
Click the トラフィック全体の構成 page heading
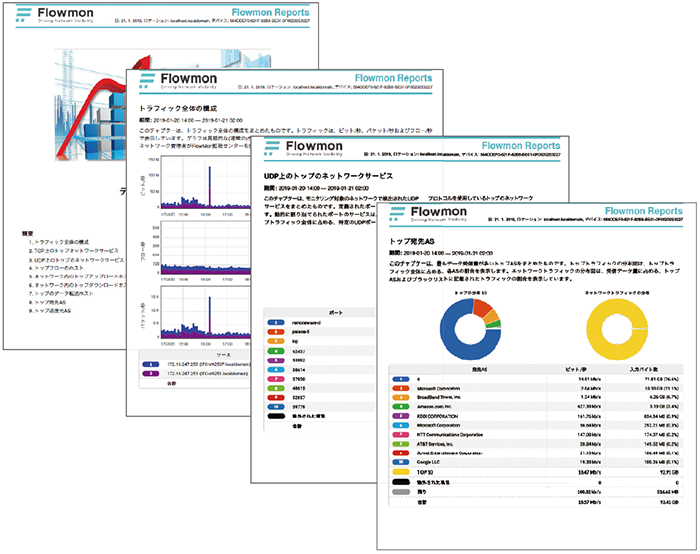click(178, 108)
